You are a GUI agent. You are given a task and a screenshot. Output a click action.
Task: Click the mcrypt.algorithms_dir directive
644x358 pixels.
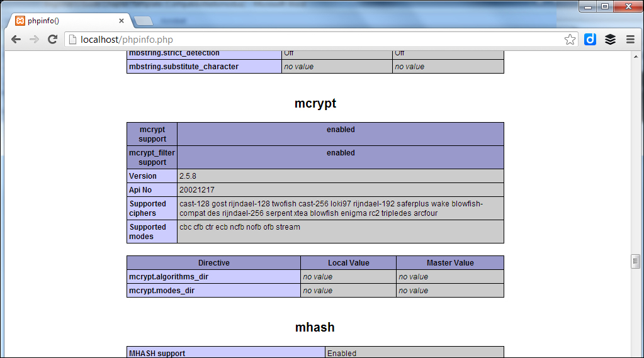169,277
